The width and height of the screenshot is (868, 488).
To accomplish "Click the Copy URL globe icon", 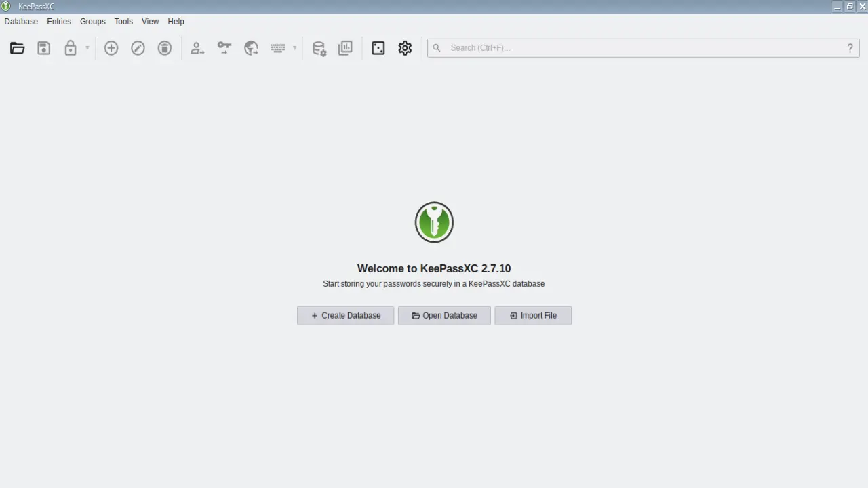I will [251, 48].
